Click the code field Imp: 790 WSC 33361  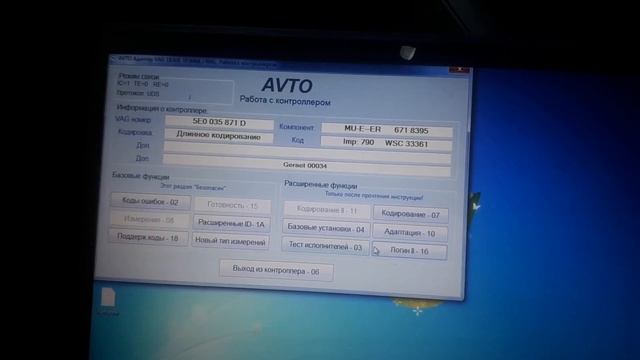[x=386, y=143]
